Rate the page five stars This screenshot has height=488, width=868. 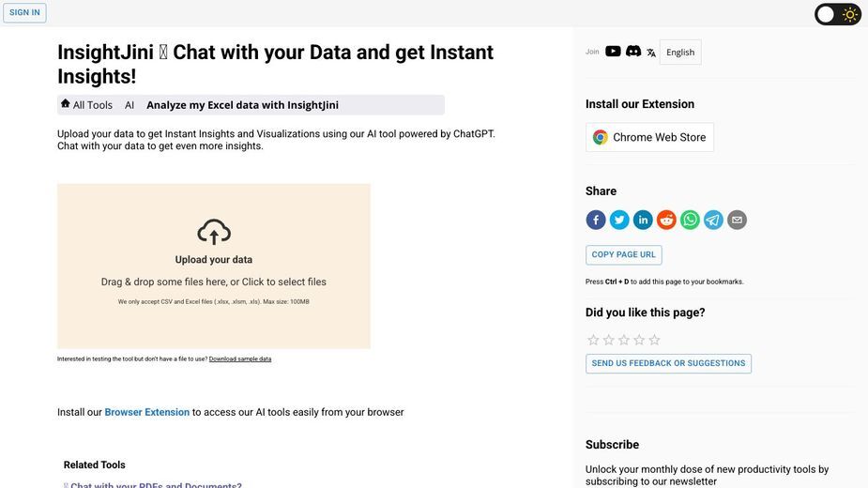pyautogui.click(x=654, y=340)
